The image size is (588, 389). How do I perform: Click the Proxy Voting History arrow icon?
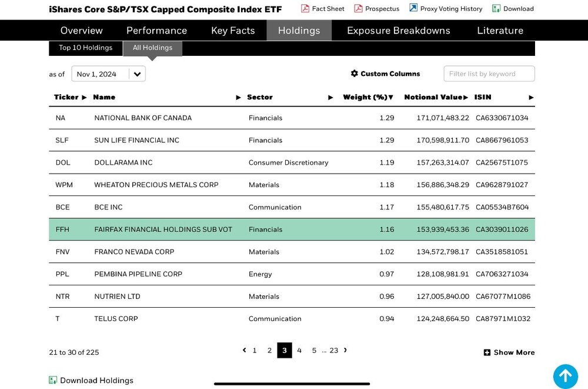(413, 8)
